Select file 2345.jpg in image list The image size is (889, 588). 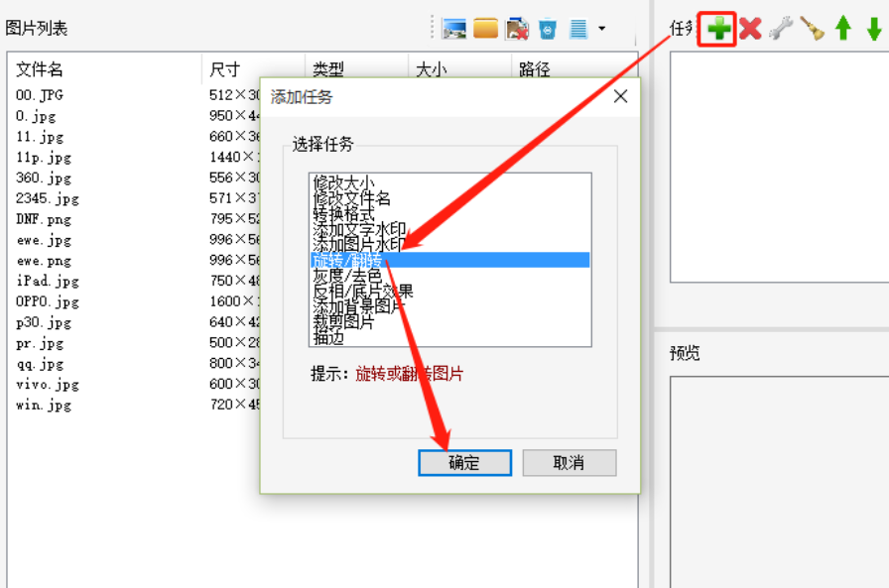pyautogui.click(x=48, y=198)
